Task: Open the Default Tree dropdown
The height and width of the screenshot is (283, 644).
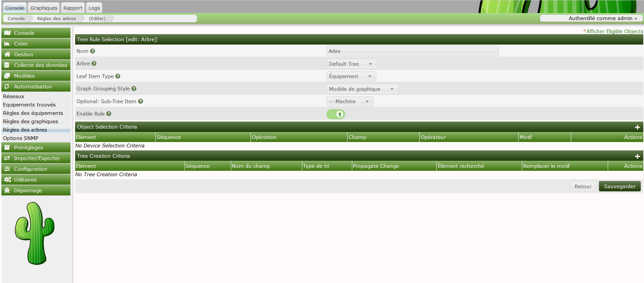Action: tap(351, 64)
